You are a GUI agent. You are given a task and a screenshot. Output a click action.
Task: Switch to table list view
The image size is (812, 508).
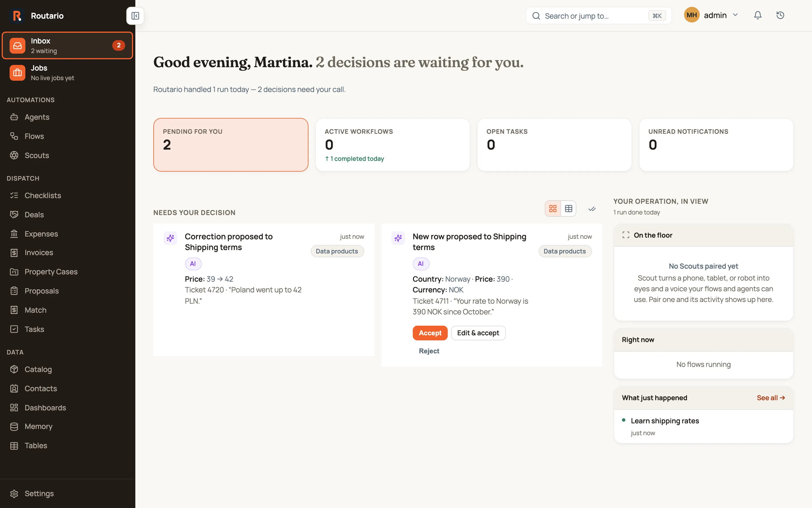568,209
